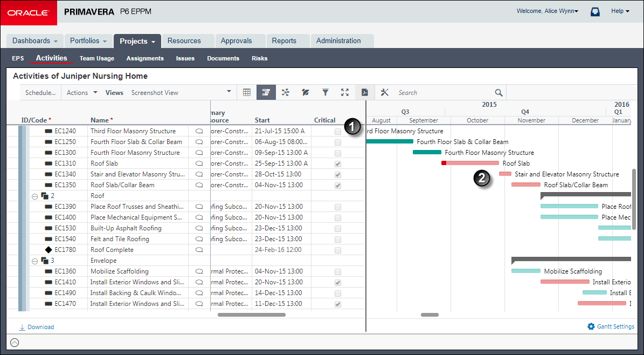Click the PDF export icon
Image resolution: width=644 pixels, height=355 pixels.
365,93
